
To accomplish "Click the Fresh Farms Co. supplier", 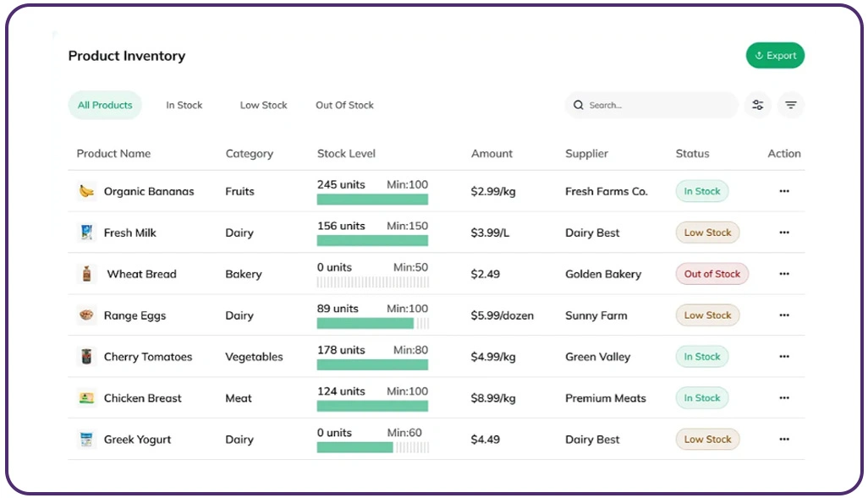I will point(606,191).
